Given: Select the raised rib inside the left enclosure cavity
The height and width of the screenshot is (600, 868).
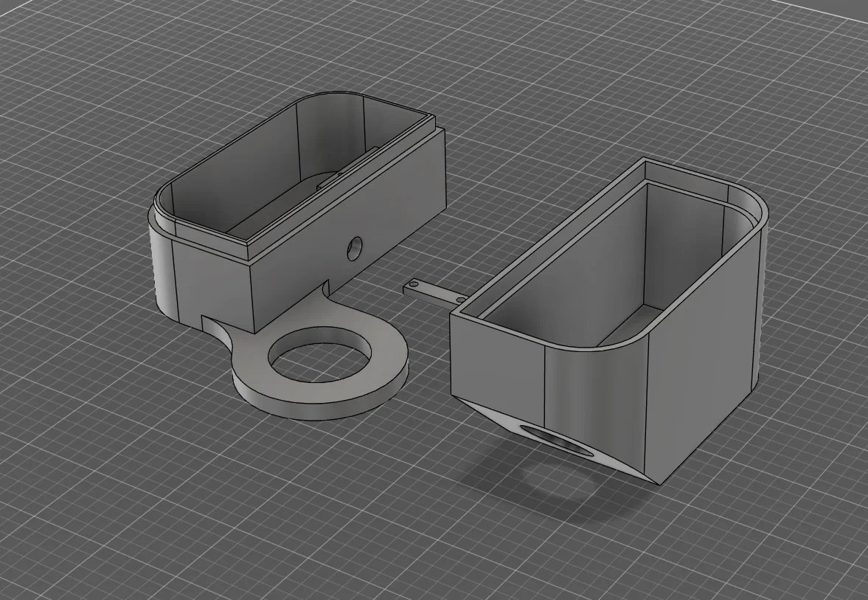Looking at the screenshot, I should pyautogui.click(x=347, y=170).
